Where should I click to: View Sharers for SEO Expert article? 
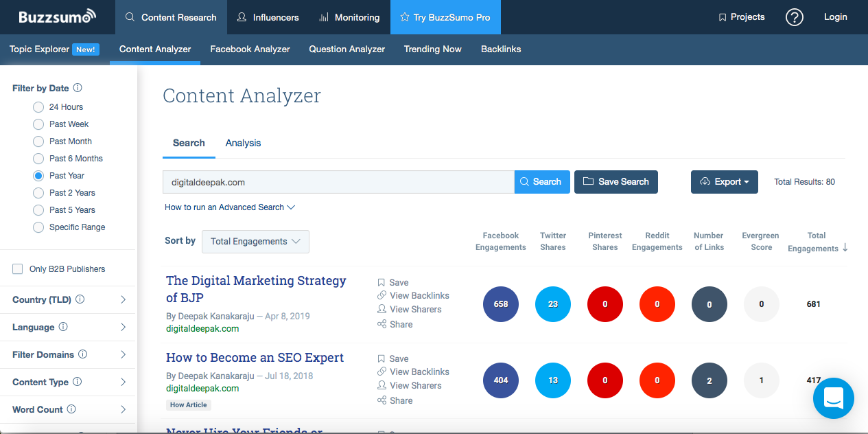click(x=410, y=385)
